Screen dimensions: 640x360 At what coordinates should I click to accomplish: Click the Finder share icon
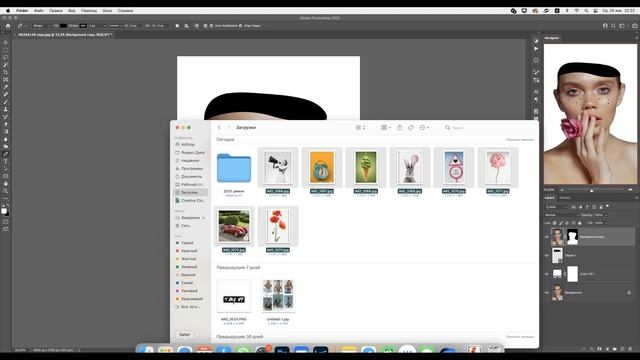[400, 127]
